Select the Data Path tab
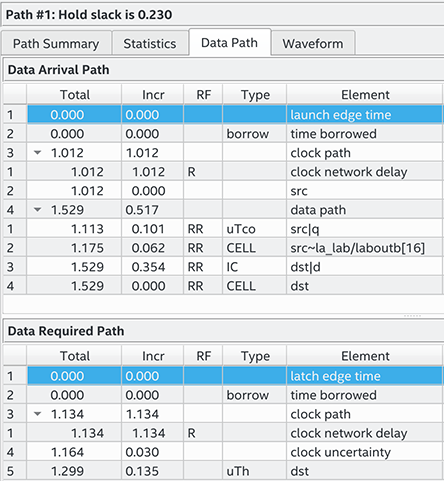The width and height of the screenshot is (444, 481). click(229, 42)
